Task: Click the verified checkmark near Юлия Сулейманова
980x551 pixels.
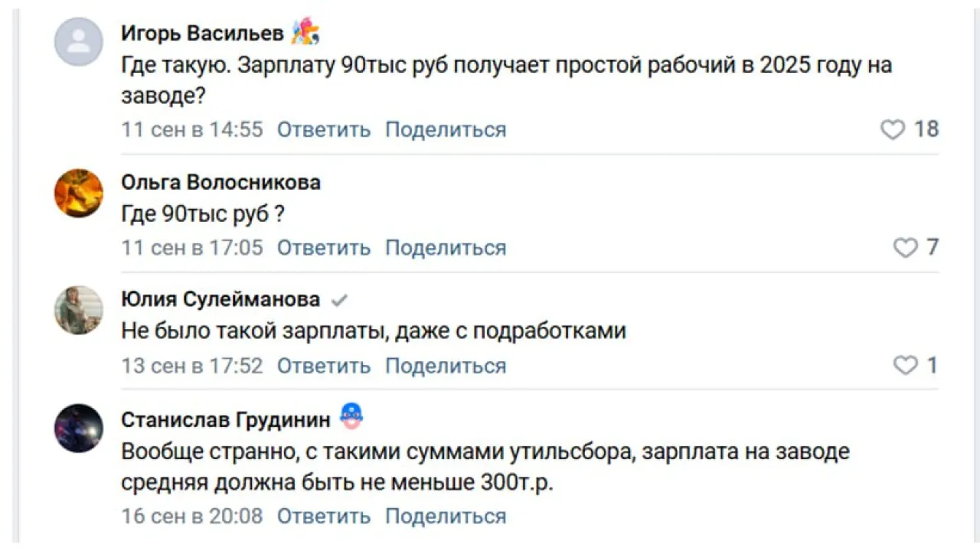Action: pos(338,300)
